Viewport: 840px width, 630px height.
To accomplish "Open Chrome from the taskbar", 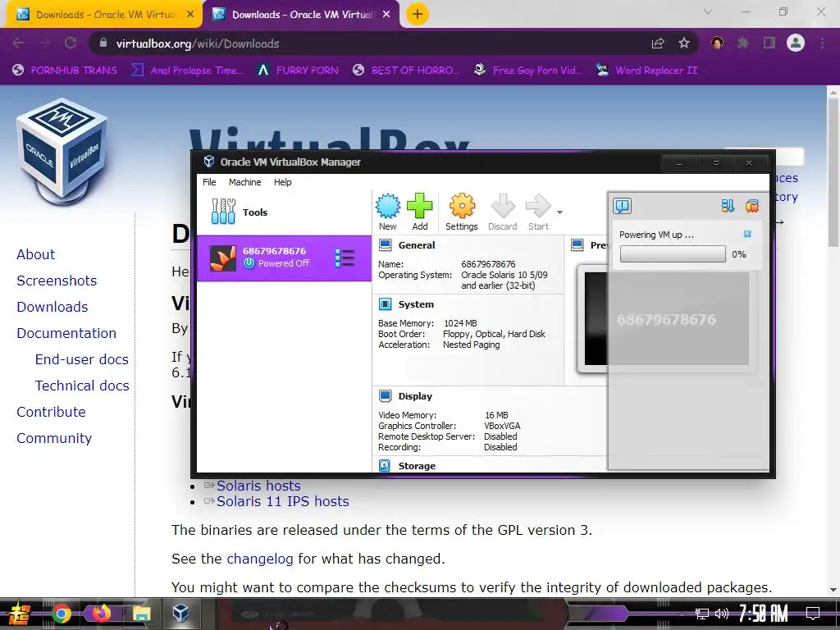I will 61,614.
